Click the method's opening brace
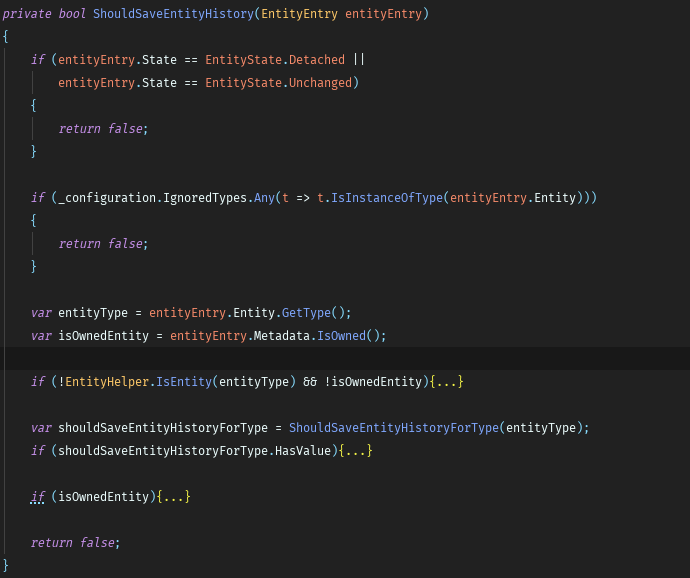 [x=5, y=37]
